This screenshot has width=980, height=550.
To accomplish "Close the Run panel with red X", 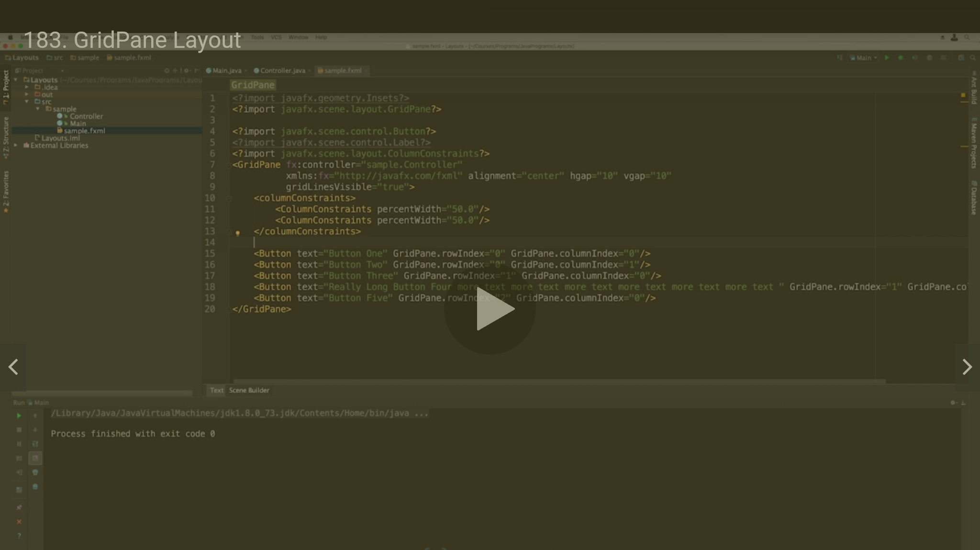I will pyautogui.click(x=19, y=522).
